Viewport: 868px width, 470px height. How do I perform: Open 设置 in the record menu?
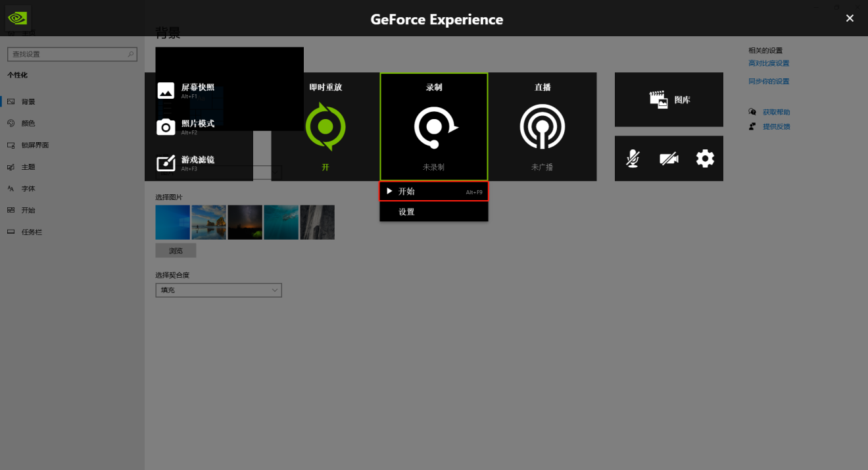click(x=434, y=212)
